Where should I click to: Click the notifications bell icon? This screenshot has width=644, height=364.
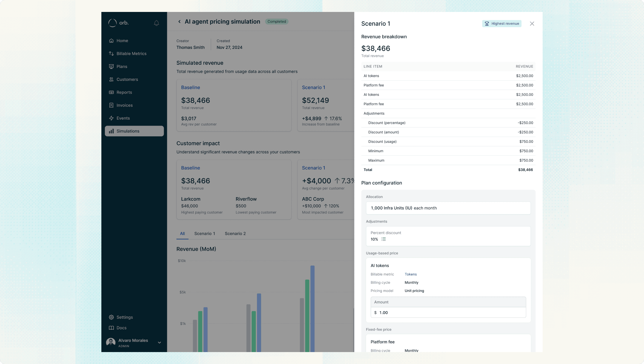[x=156, y=23]
